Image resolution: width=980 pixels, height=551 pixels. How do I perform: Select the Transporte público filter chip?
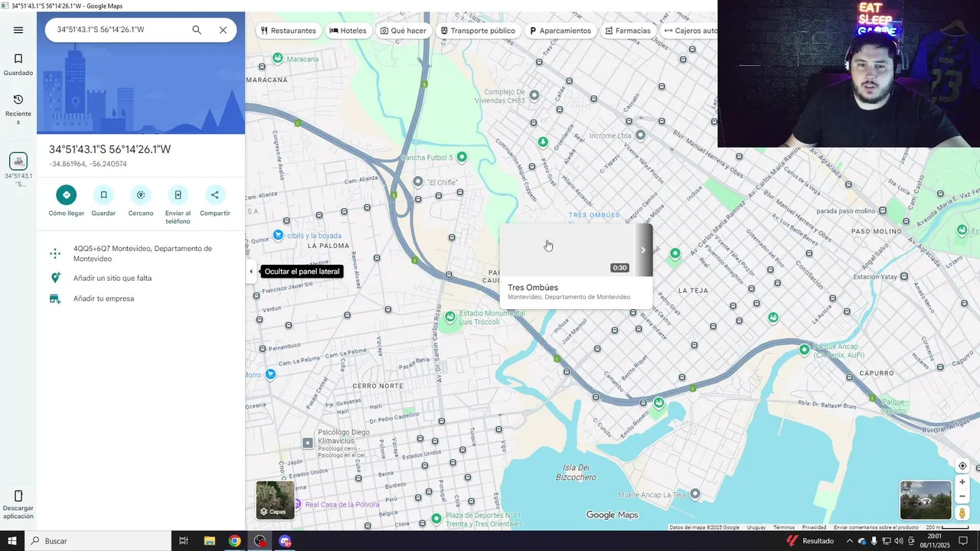pyautogui.click(x=478, y=31)
